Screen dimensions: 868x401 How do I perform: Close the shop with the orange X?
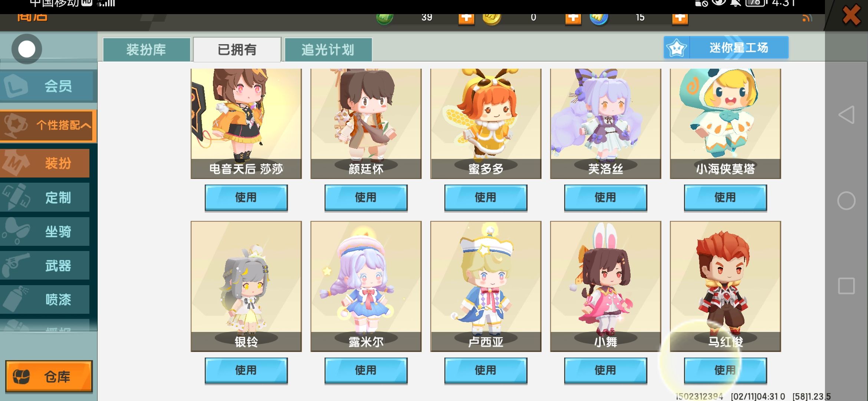851,16
